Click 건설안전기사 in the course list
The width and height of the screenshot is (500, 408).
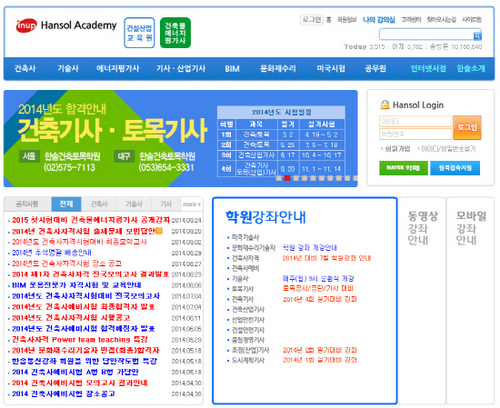click(248, 330)
